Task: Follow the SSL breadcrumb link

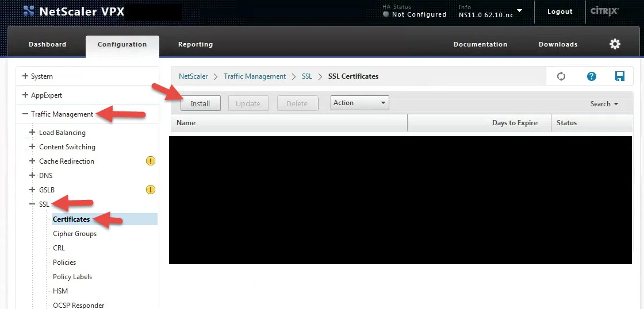Action: point(307,76)
